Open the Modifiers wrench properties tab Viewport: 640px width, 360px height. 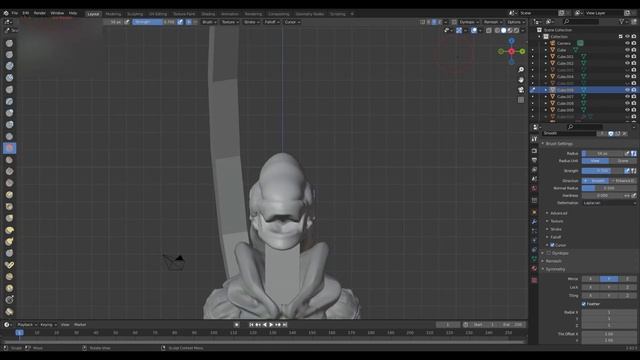pos(534,222)
